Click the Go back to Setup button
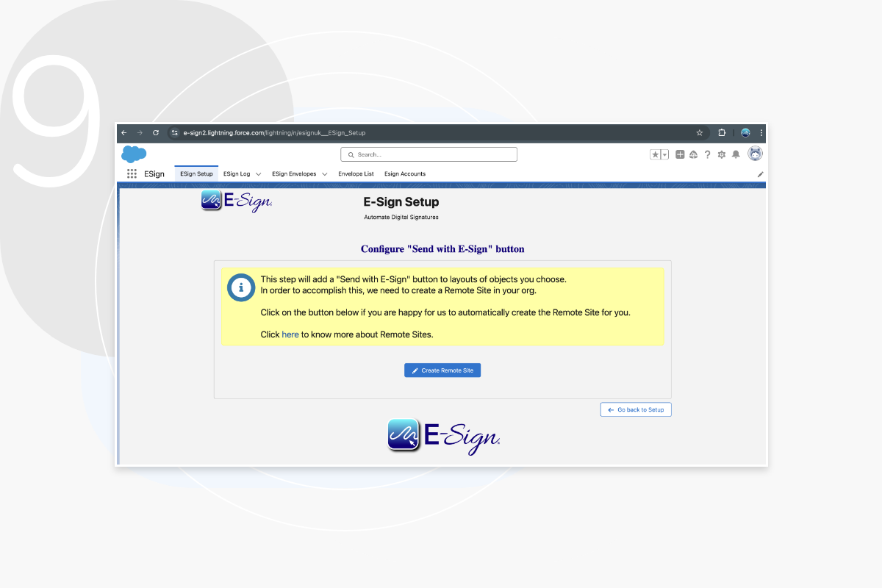 pyautogui.click(x=636, y=409)
